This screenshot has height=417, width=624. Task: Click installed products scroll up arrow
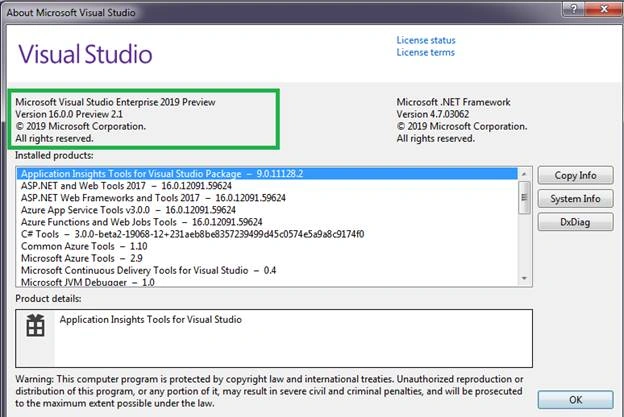pyautogui.click(x=524, y=174)
